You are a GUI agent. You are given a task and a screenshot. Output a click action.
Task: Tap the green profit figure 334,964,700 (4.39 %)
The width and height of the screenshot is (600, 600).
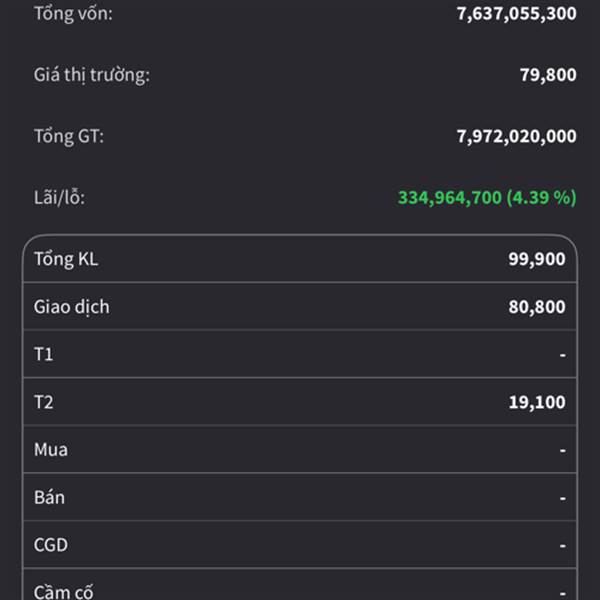487,198
